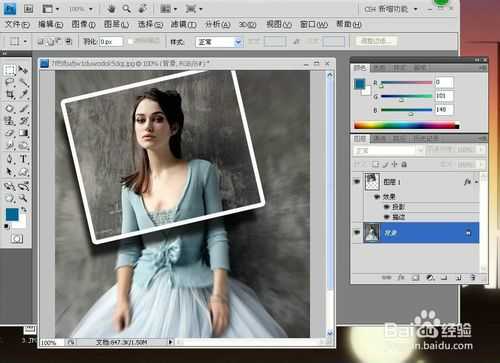Select the Crop tool
This screenshot has height=363, width=500.
pos(10,95)
